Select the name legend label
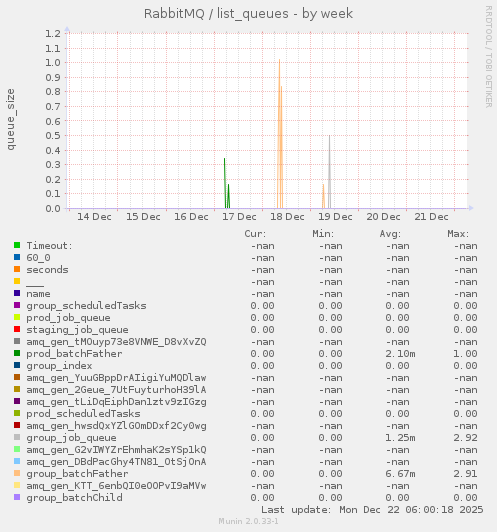Image resolution: width=497 pixels, height=532 pixels. [38, 294]
